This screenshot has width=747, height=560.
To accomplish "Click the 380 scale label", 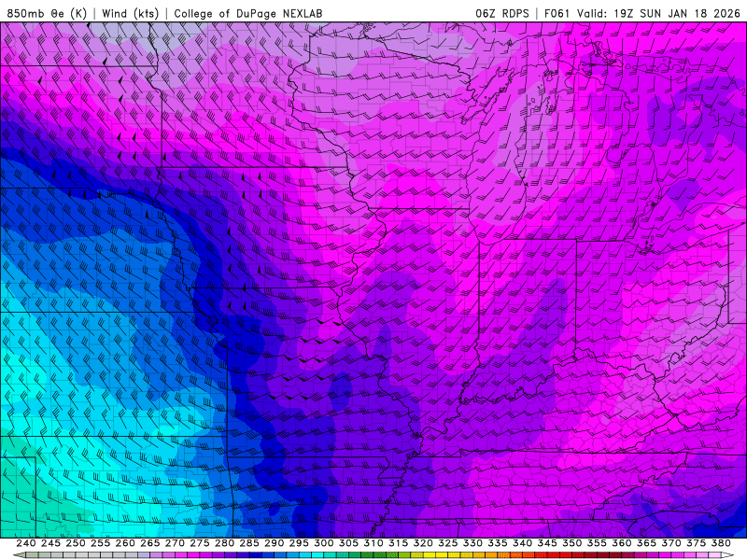I will tap(720, 543).
